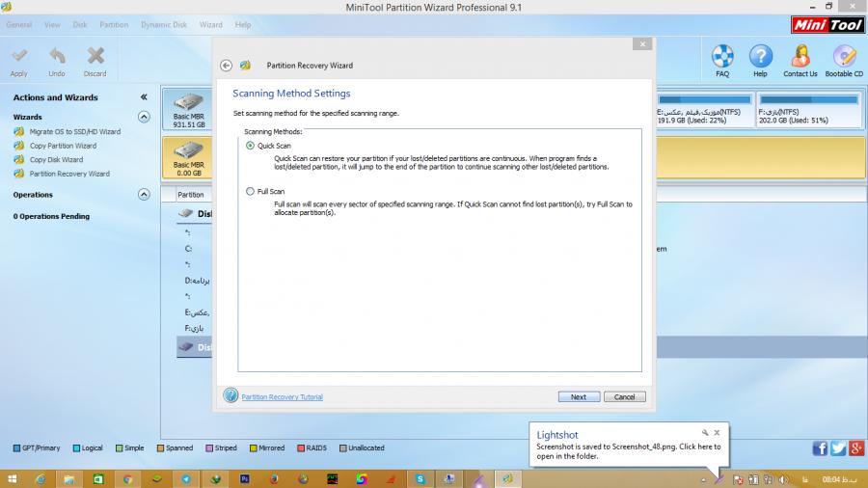This screenshot has width=868, height=488.
Task: Open the General menu
Action: tap(19, 25)
